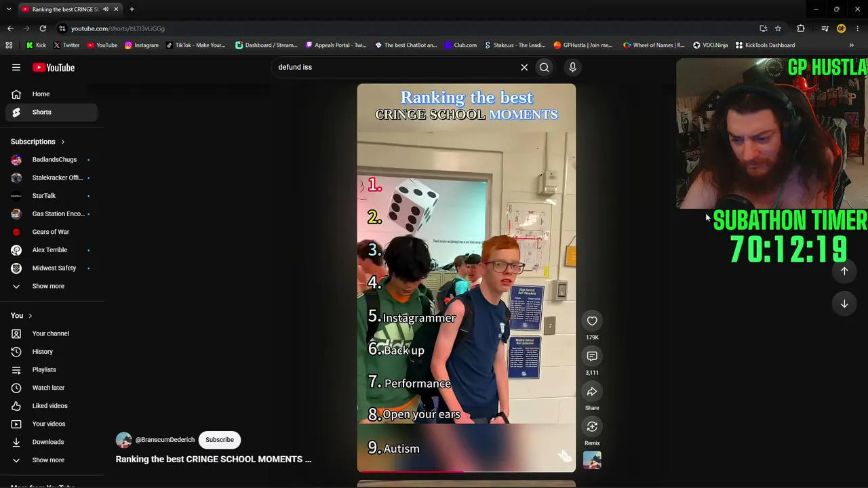Click the YouTube search input field
Image resolution: width=868 pixels, height=488 pixels.
coord(393,67)
